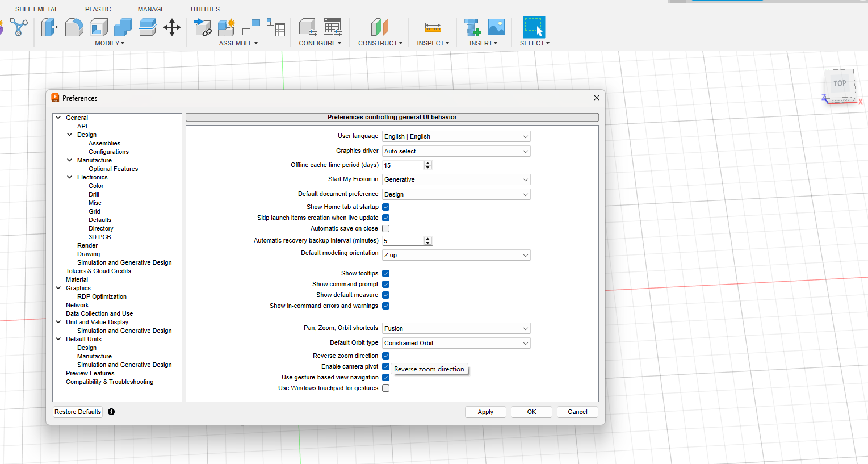Pick the Combine bodies tool icon
The height and width of the screenshot is (464, 868).
[x=123, y=27]
